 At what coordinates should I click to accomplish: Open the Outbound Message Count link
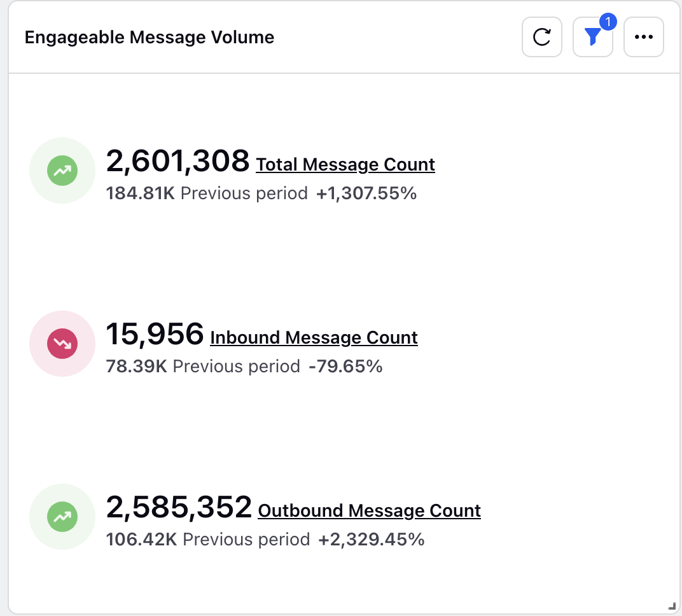(369, 511)
